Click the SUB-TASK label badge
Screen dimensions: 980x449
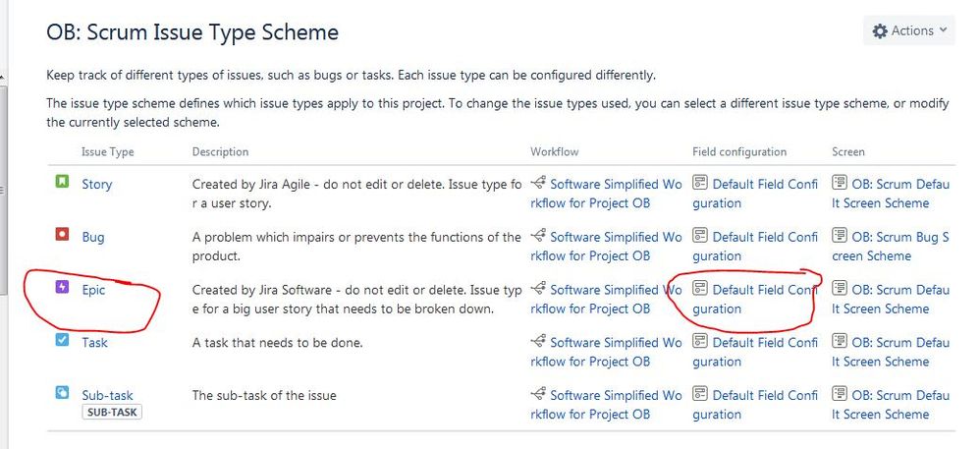point(111,412)
